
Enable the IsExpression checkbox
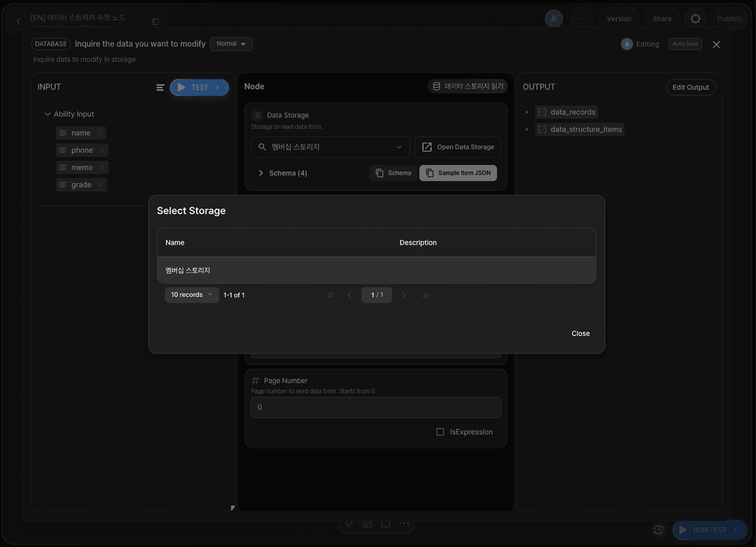[x=440, y=432]
